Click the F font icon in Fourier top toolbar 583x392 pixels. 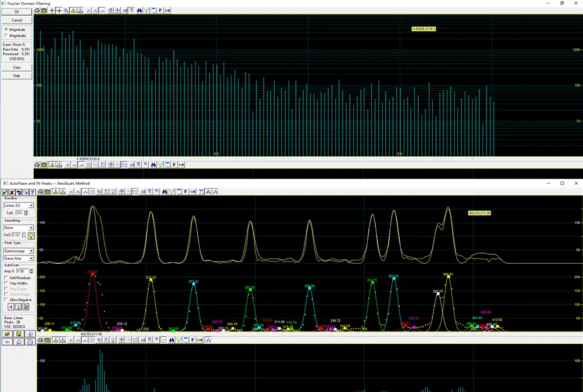160,11
